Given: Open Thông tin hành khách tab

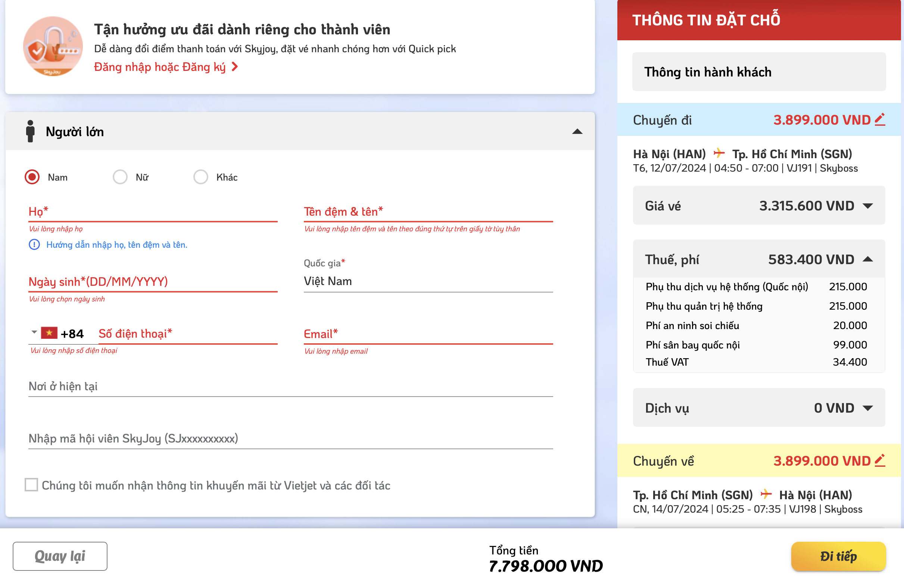Looking at the screenshot, I should point(759,72).
